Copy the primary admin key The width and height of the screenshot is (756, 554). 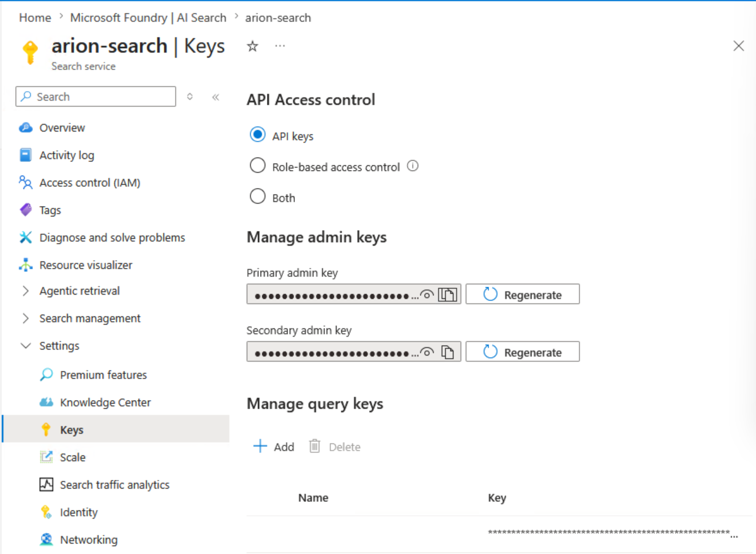pyautogui.click(x=448, y=295)
